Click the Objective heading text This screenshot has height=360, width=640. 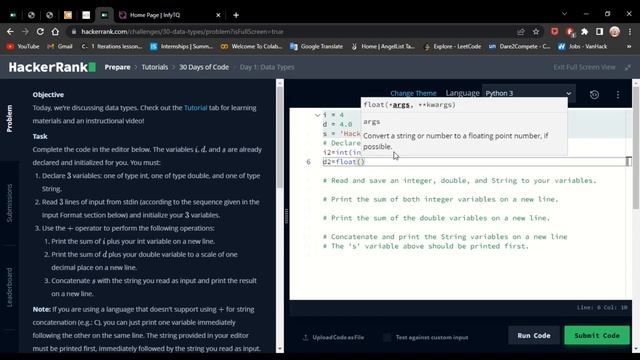(48, 95)
